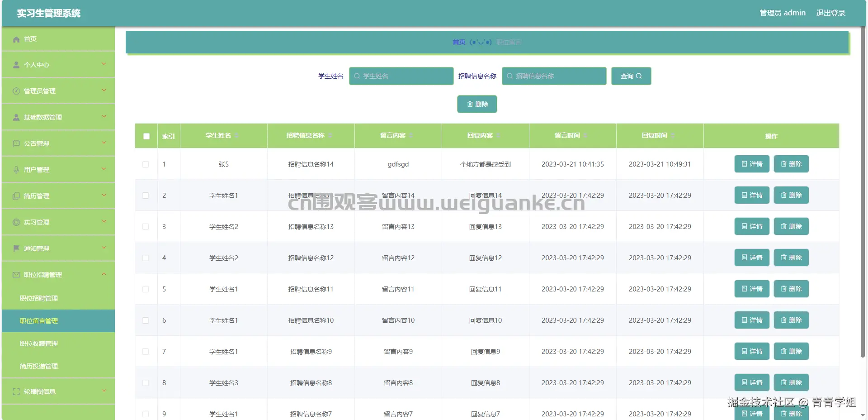Image resolution: width=868 pixels, height=420 pixels.
Task: Open 用户管理 by its microphone icon
Action: (x=16, y=170)
